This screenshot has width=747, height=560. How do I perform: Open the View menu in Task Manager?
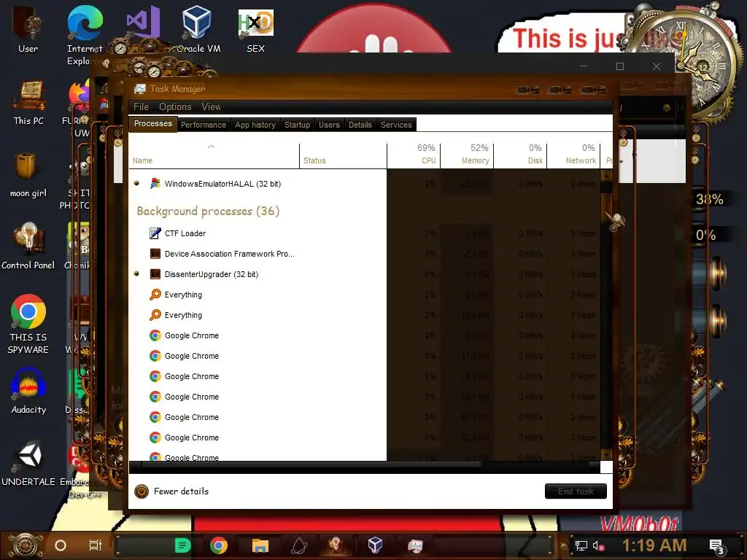point(211,106)
